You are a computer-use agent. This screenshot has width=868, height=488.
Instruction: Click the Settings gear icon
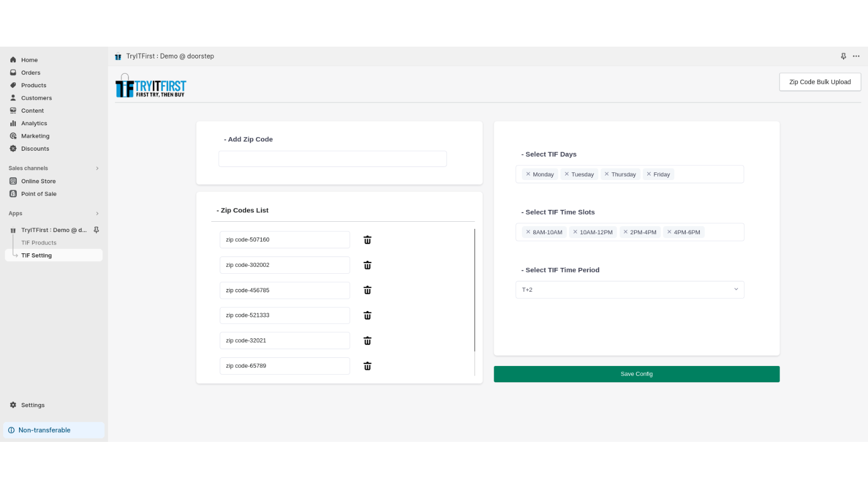tap(13, 405)
